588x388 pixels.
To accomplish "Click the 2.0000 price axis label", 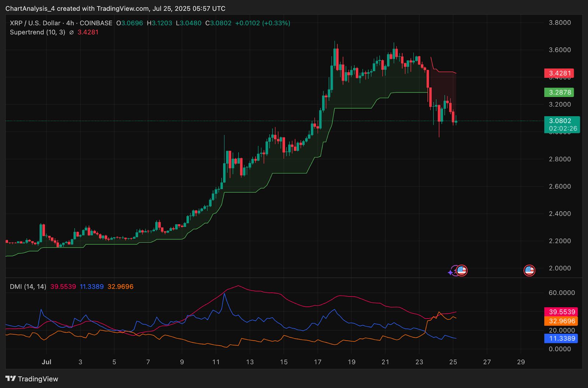I will click(560, 268).
